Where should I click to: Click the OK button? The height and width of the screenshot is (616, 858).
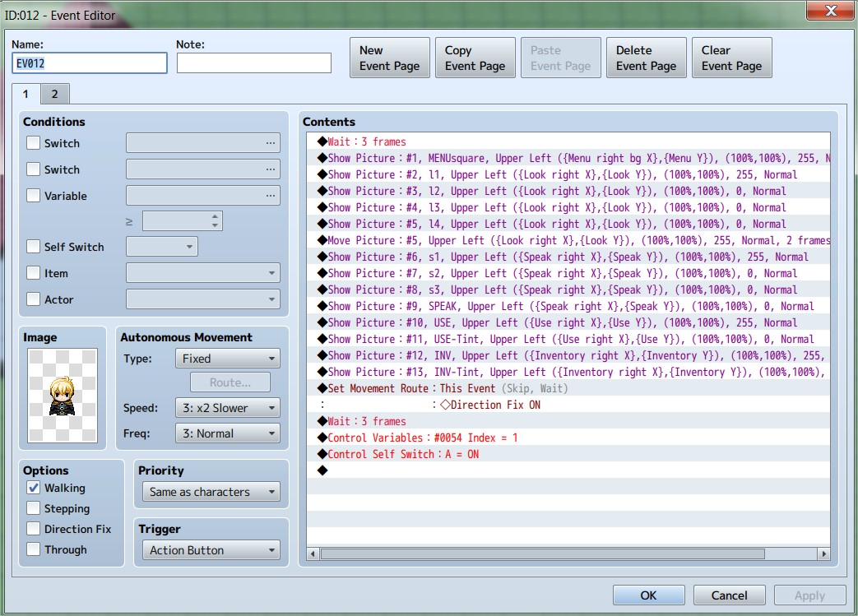tap(648, 595)
